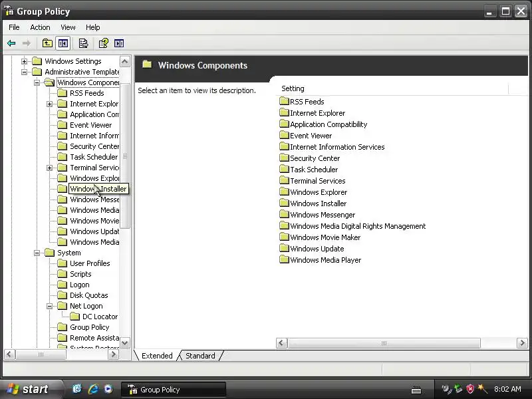Select User Profiles in the tree
This screenshot has height=399, width=532.
(x=90, y=263)
